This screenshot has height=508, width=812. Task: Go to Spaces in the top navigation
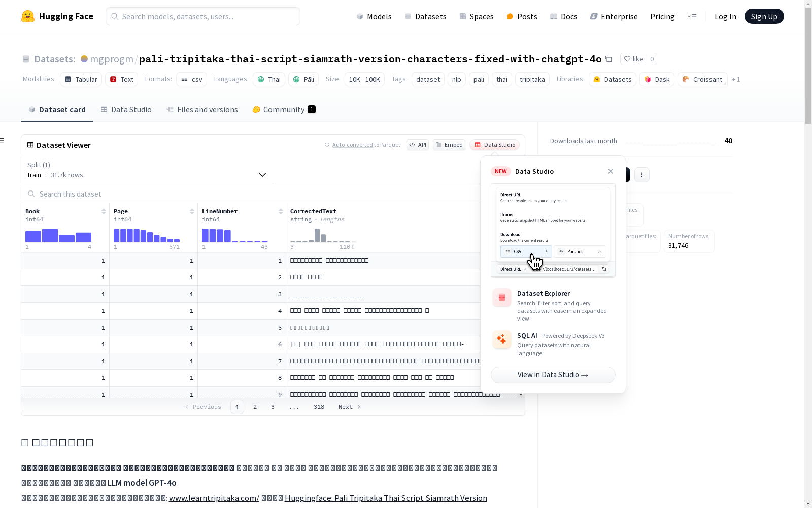tap(477, 16)
